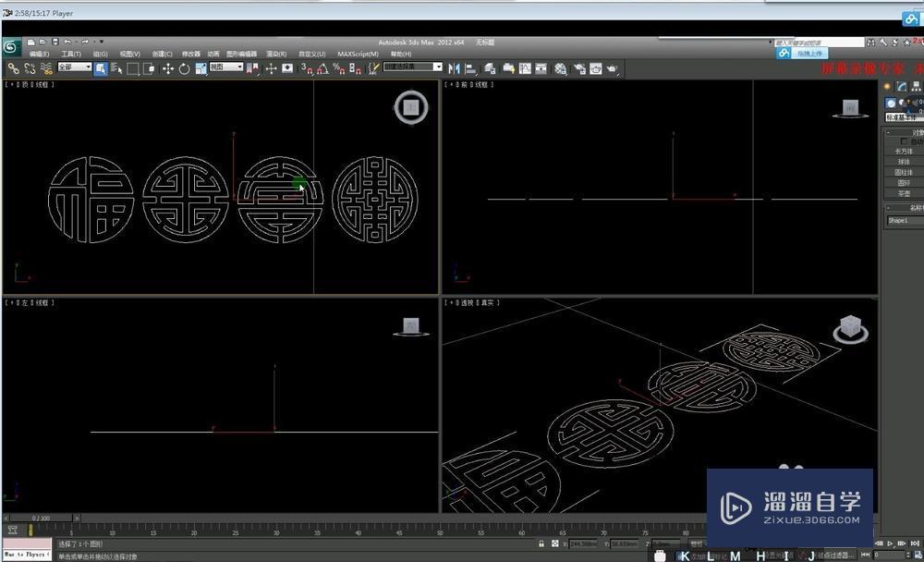Select the Select and Move tool

(x=168, y=68)
